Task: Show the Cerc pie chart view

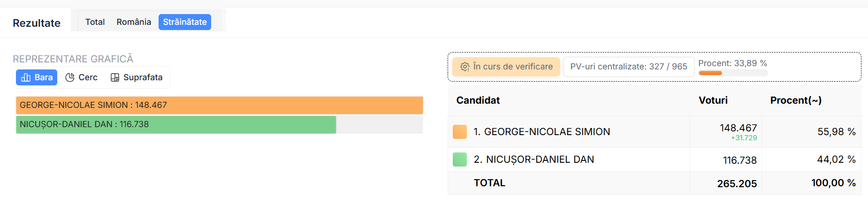Action: coord(82,77)
